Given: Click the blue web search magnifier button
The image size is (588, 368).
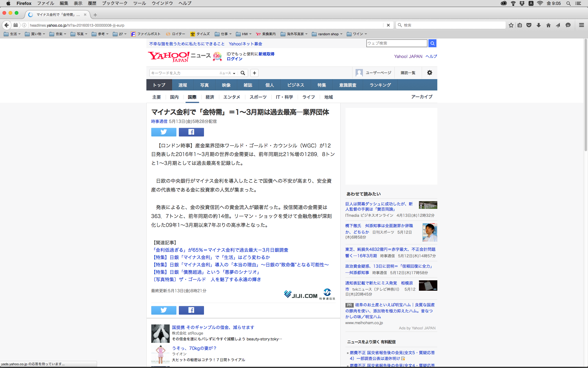Looking at the screenshot, I should click(432, 43).
